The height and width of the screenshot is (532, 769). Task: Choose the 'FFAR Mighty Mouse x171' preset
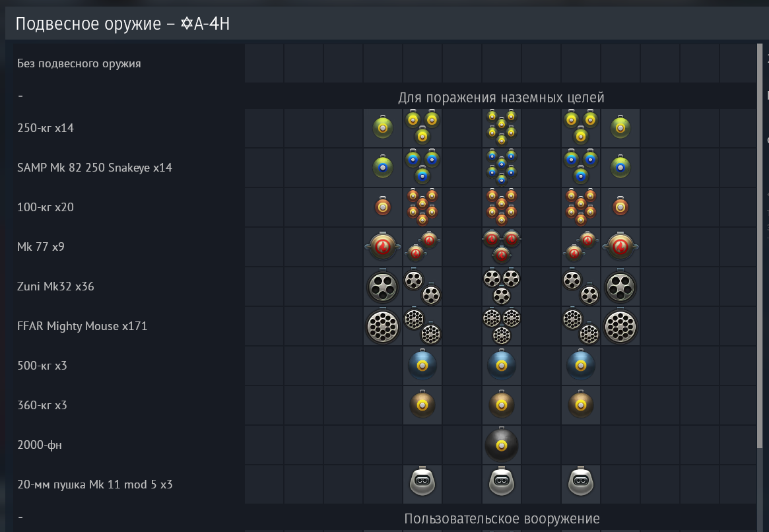click(385, 326)
